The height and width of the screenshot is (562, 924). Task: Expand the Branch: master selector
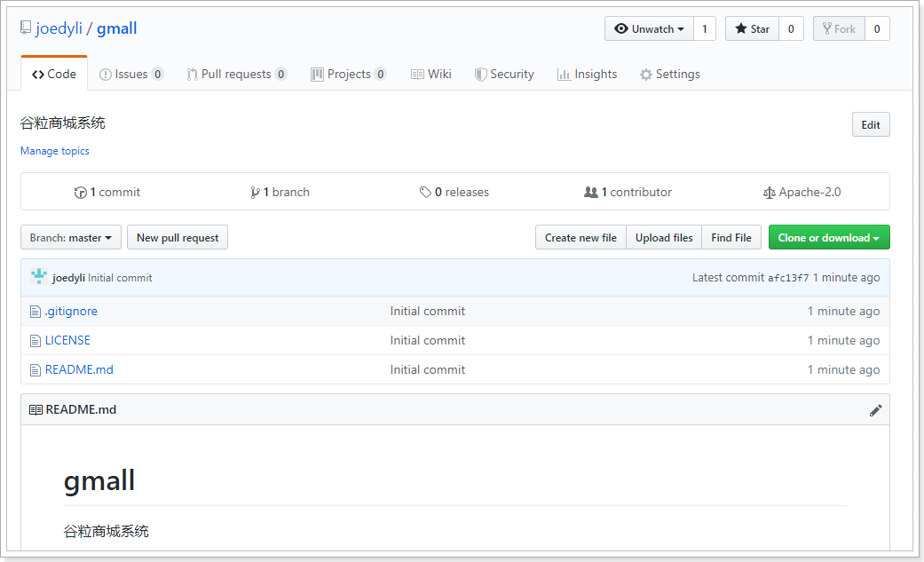[x=71, y=238]
